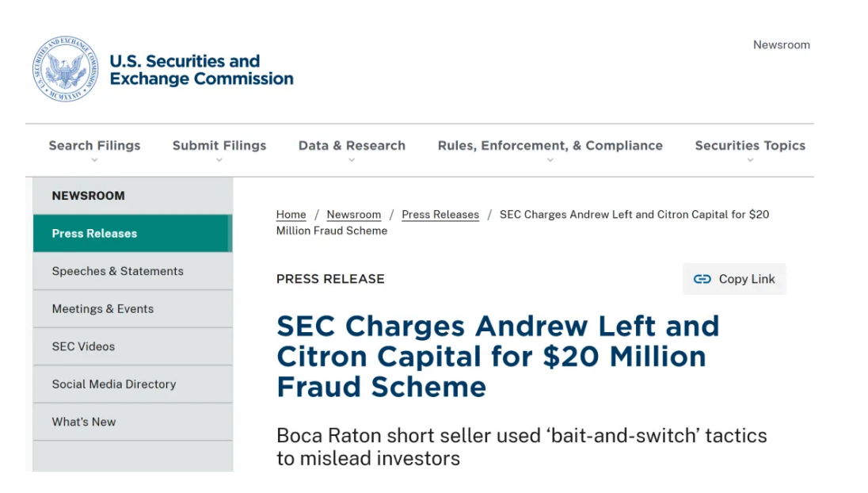Viewport: 868px width, 493px height.
Task: Open the chevron below Submit Filings
Action: click(x=219, y=160)
